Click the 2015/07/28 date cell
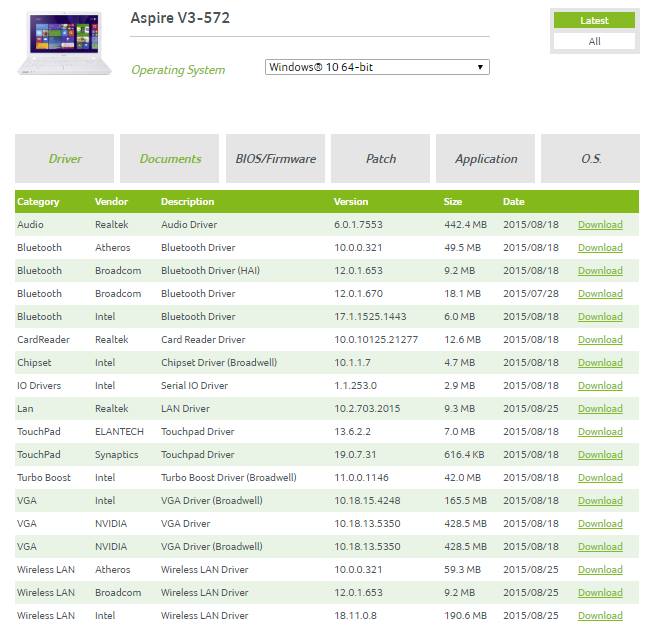 tap(531, 293)
